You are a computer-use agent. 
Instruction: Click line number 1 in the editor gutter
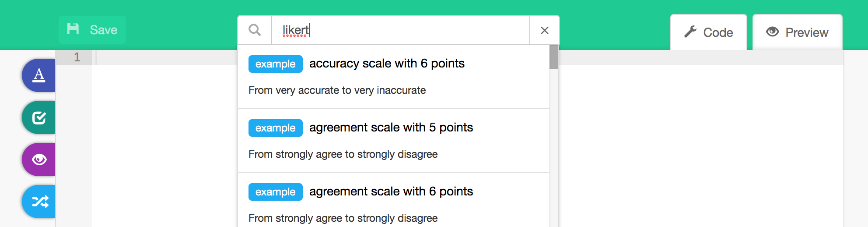click(x=77, y=57)
